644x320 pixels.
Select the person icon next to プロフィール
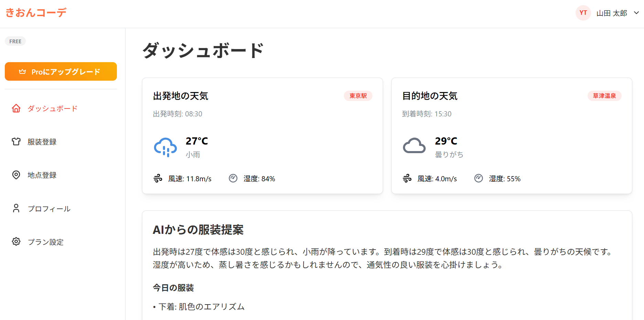[16, 208]
